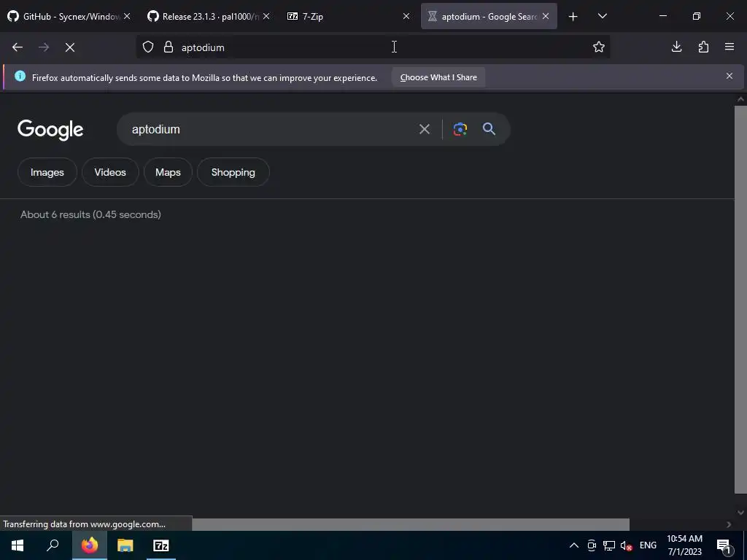Click the info icon in notification bar
The width and height of the screenshot is (747, 560).
(x=20, y=76)
